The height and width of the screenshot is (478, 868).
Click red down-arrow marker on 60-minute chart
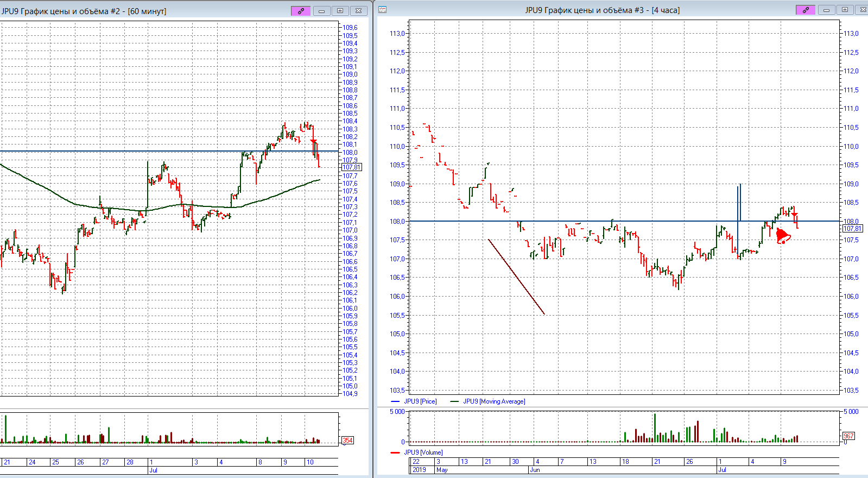coord(313,142)
